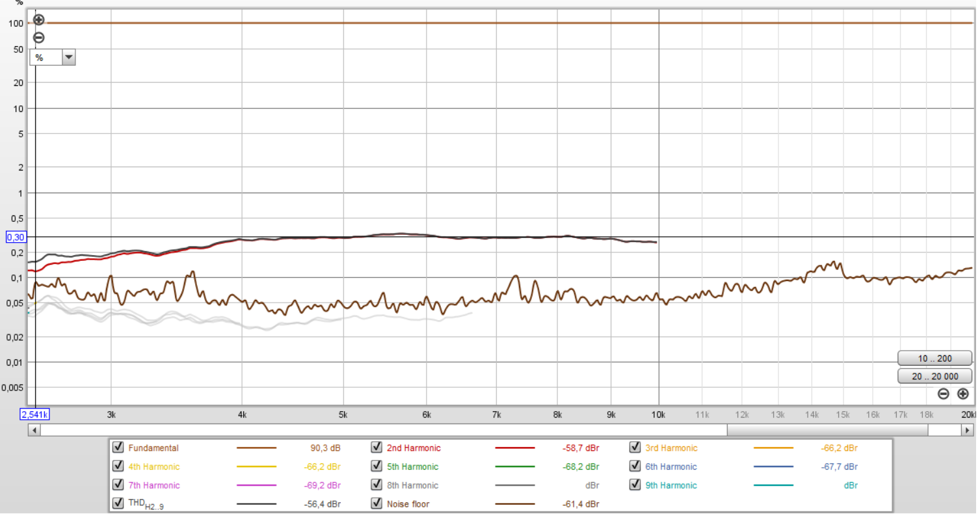Click the 4th Harmonic yellow line swatch
The width and height of the screenshot is (980, 514).
point(256,467)
